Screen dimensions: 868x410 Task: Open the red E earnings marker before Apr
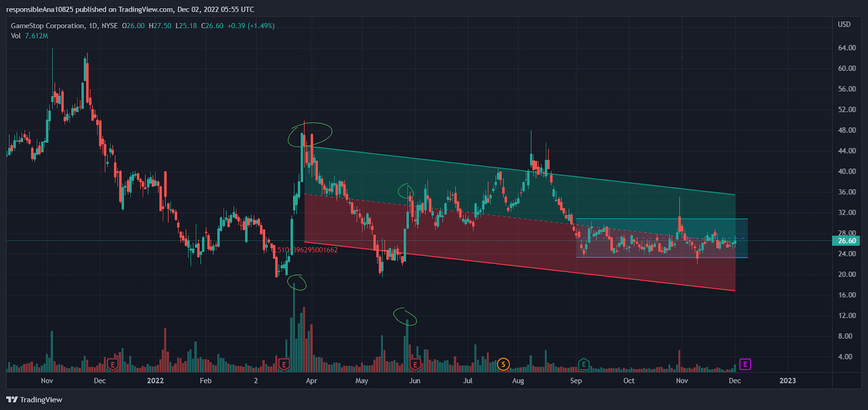pyautogui.click(x=284, y=364)
